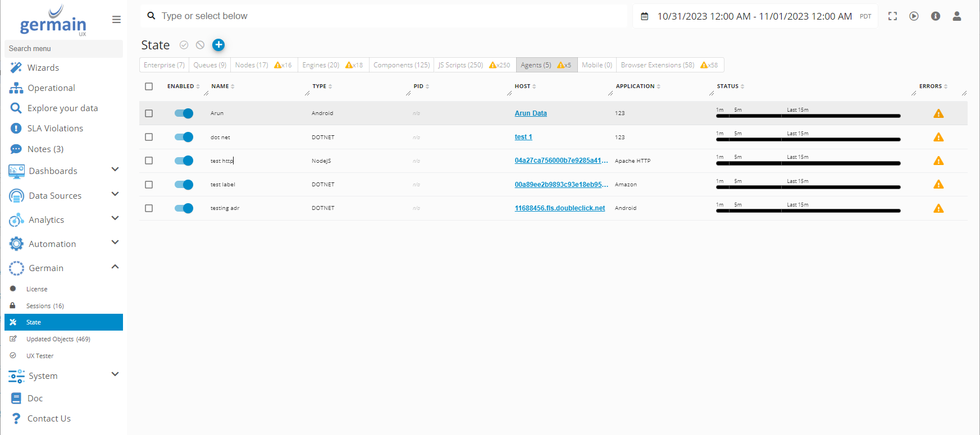This screenshot has height=435, width=980.
Task: Click the status timeline bar for testing adr
Action: click(808, 210)
